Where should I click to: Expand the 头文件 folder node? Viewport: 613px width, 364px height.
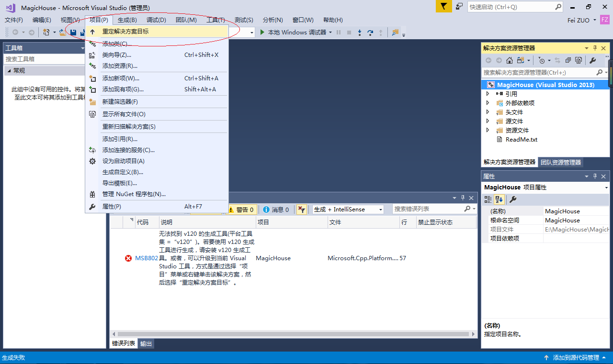tap(488, 112)
